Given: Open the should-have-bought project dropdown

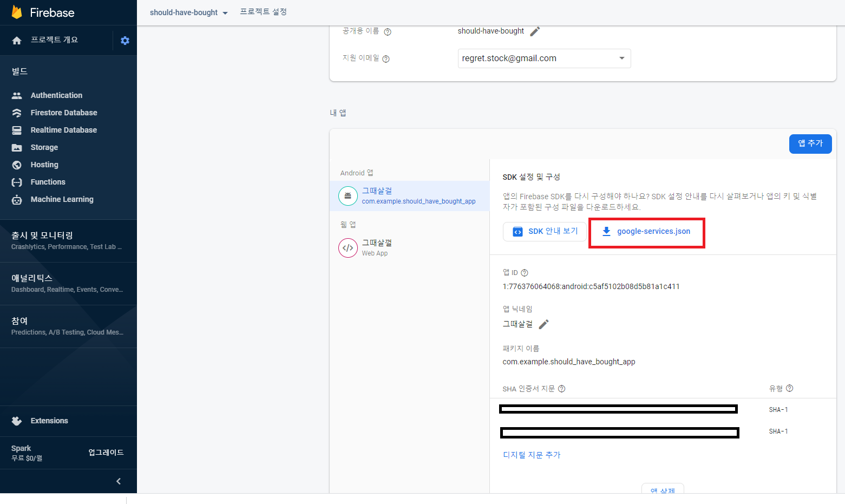Looking at the screenshot, I should pyautogui.click(x=189, y=12).
